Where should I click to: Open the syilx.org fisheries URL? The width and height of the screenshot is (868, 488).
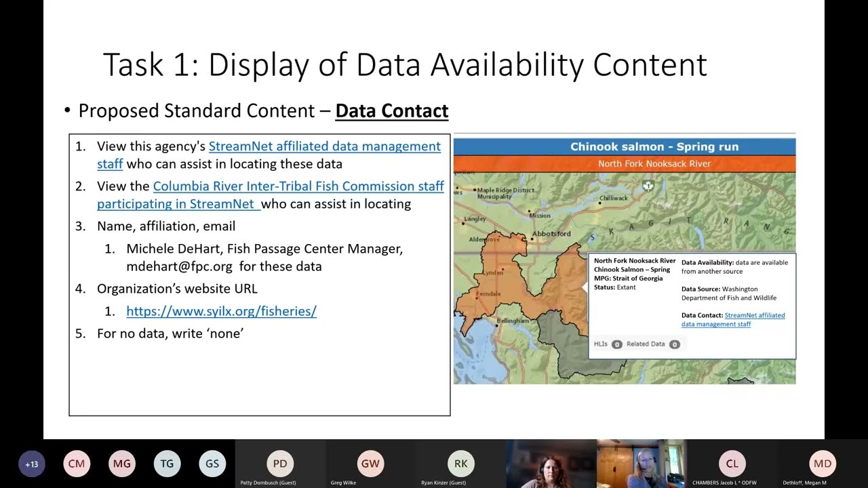click(221, 311)
